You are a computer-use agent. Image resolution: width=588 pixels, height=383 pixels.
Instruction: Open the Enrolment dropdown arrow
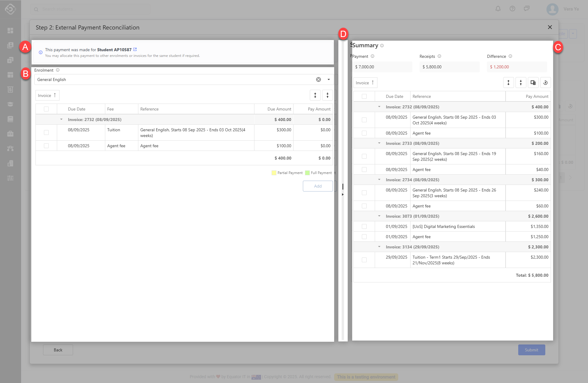point(329,79)
